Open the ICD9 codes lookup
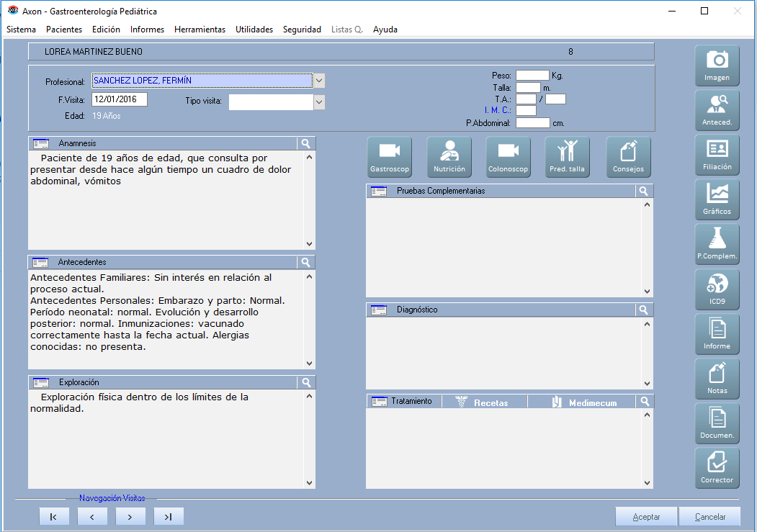Image resolution: width=757 pixels, height=532 pixels. [x=717, y=288]
